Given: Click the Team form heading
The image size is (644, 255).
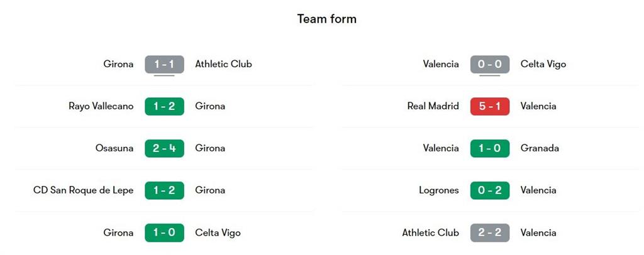Looking at the screenshot, I should (326, 19).
